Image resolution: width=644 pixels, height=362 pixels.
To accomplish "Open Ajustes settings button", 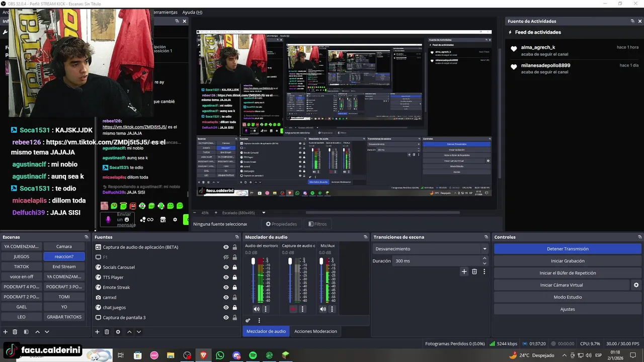I will (x=568, y=309).
